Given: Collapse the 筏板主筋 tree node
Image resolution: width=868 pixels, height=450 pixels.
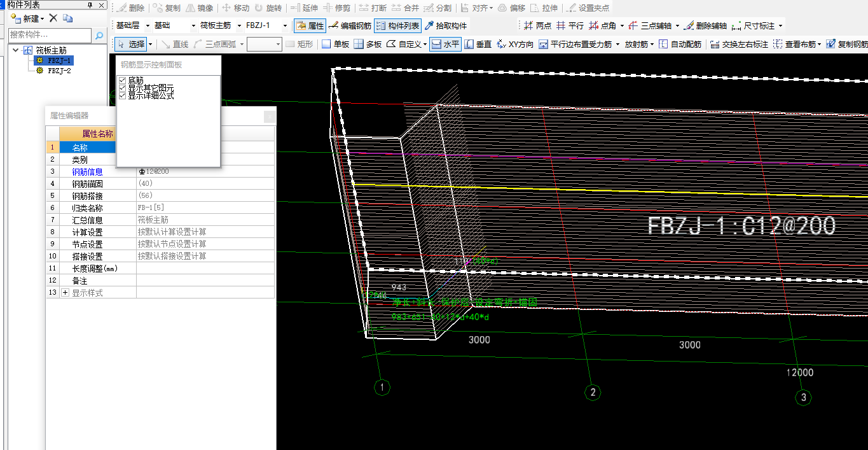Looking at the screenshot, I should (x=15, y=50).
